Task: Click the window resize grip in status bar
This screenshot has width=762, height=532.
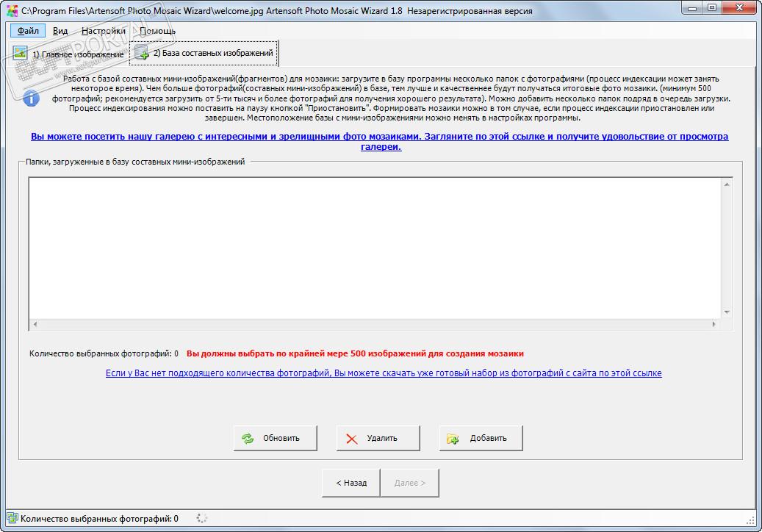Action: click(750, 520)
